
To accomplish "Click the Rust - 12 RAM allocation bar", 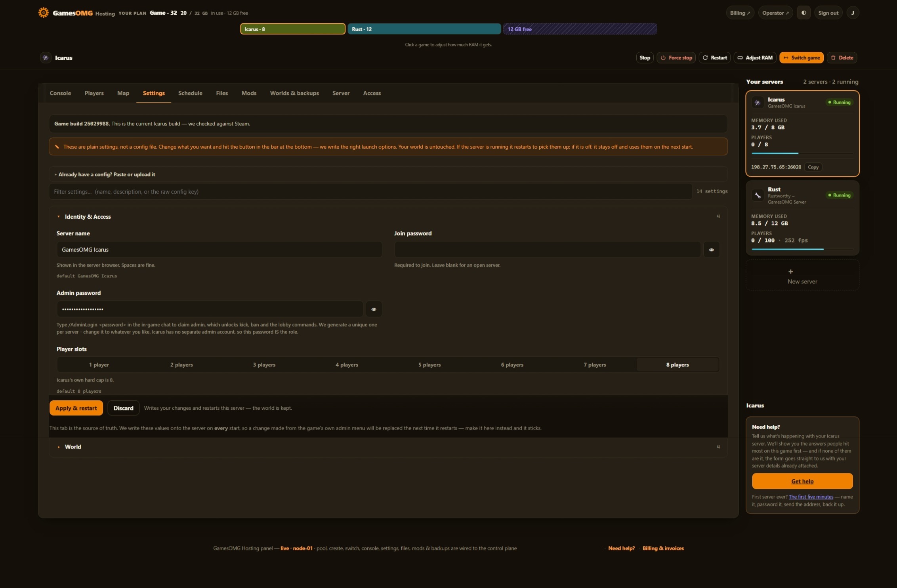I will pyautogui.click(x=424, y=29).
